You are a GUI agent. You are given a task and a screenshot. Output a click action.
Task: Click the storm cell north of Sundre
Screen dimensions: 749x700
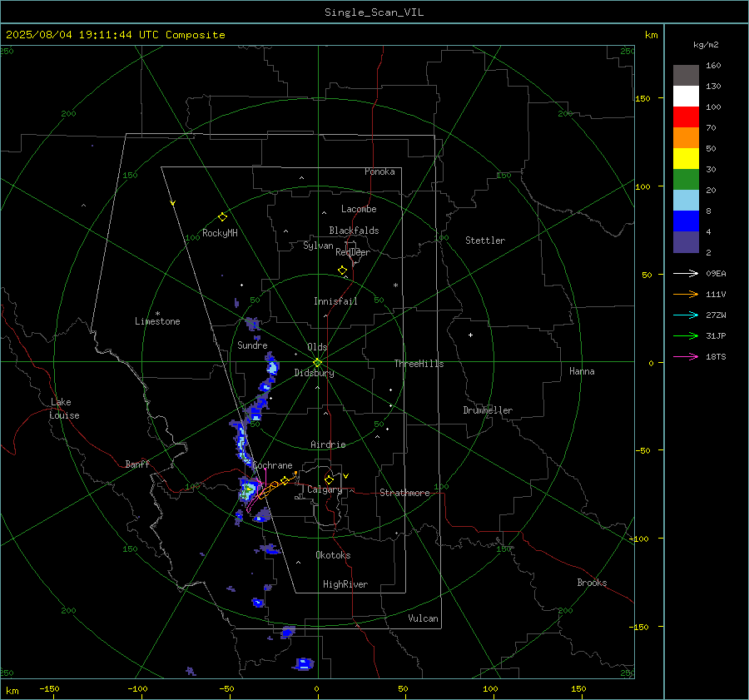252,324
